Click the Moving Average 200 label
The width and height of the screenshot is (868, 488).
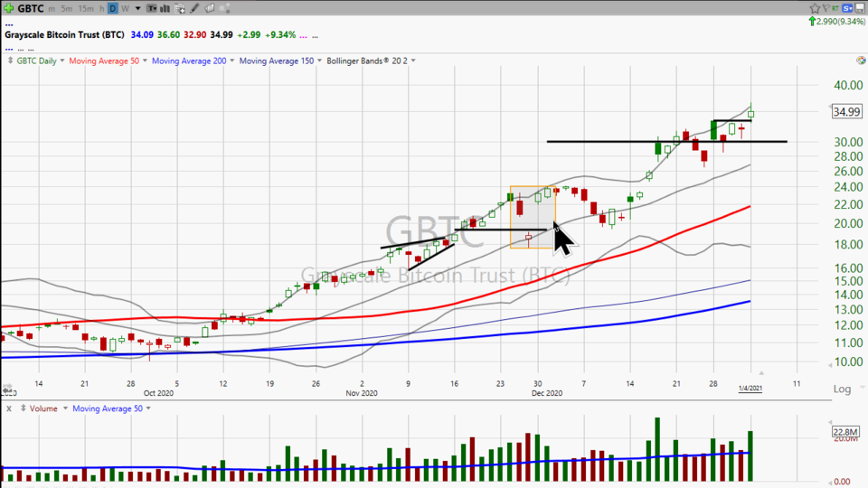189,61
